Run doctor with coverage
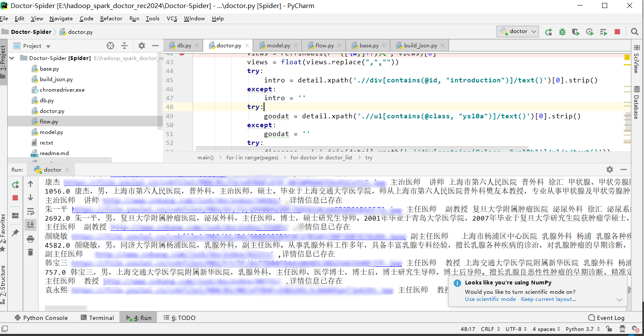644x336 pixels. [576, 31]
